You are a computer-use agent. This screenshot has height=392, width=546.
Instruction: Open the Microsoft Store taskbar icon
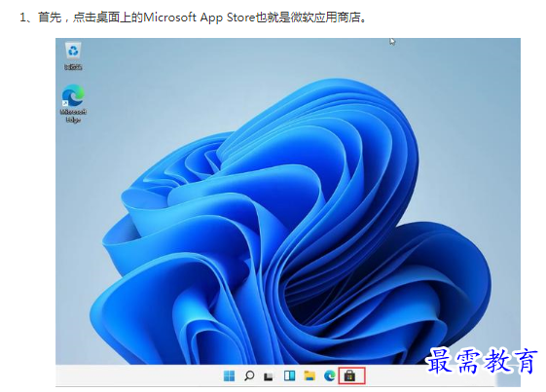(x=349, y=376)
